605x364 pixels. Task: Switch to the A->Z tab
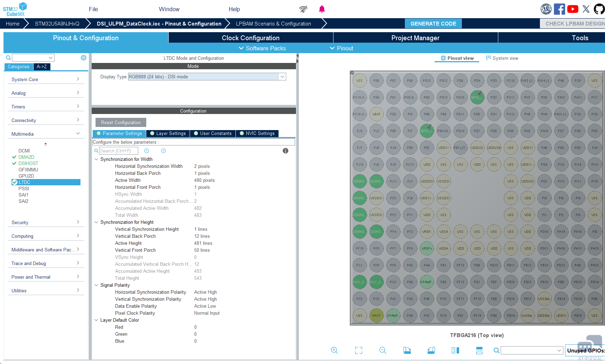click(x=42, y=66)
